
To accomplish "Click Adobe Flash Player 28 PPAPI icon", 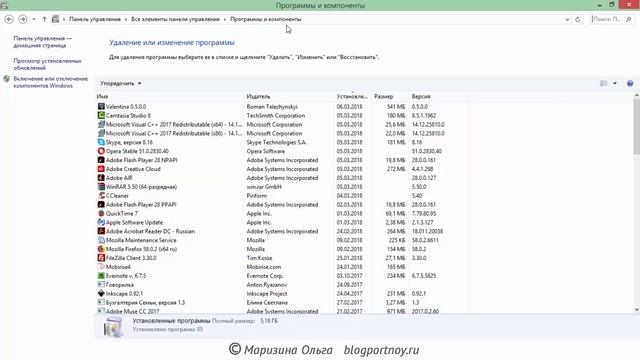I will (x=101, y=204).
